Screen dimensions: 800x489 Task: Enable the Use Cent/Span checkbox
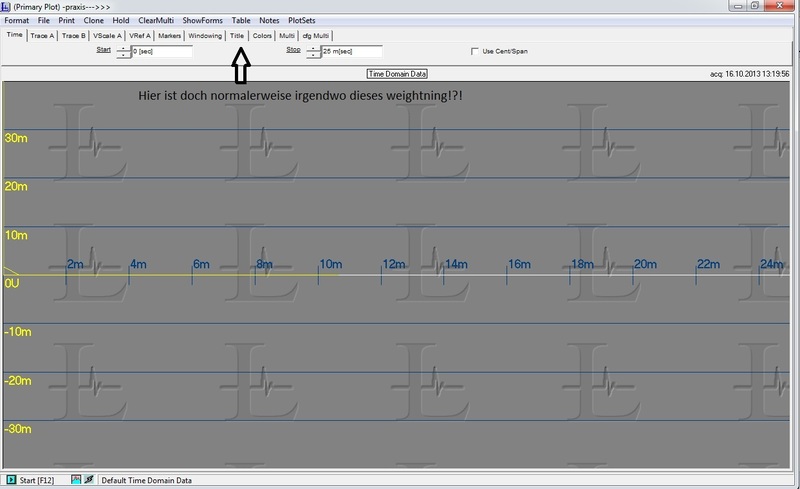tap(475, 51)
